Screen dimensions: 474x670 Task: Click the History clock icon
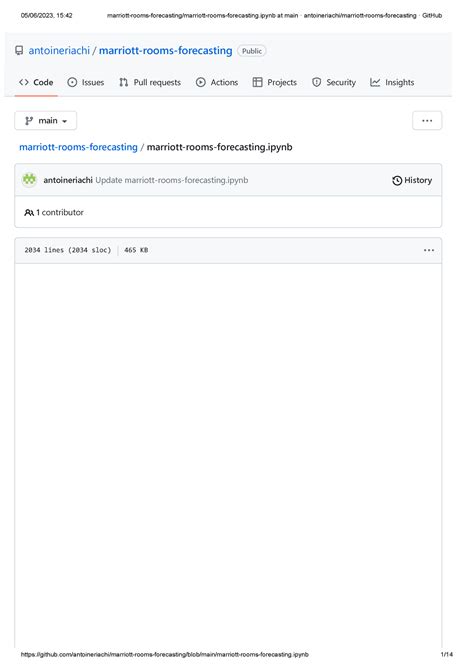(x=397, y=180)
